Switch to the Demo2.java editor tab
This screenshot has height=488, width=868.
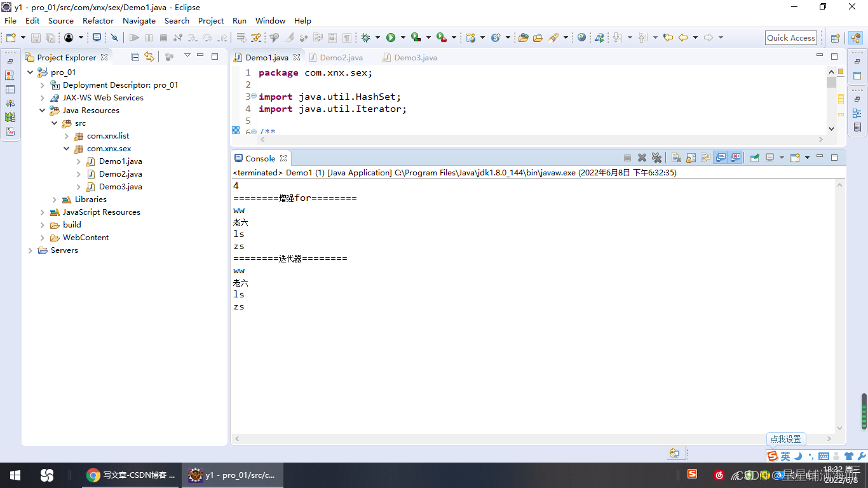pos(336,57)
